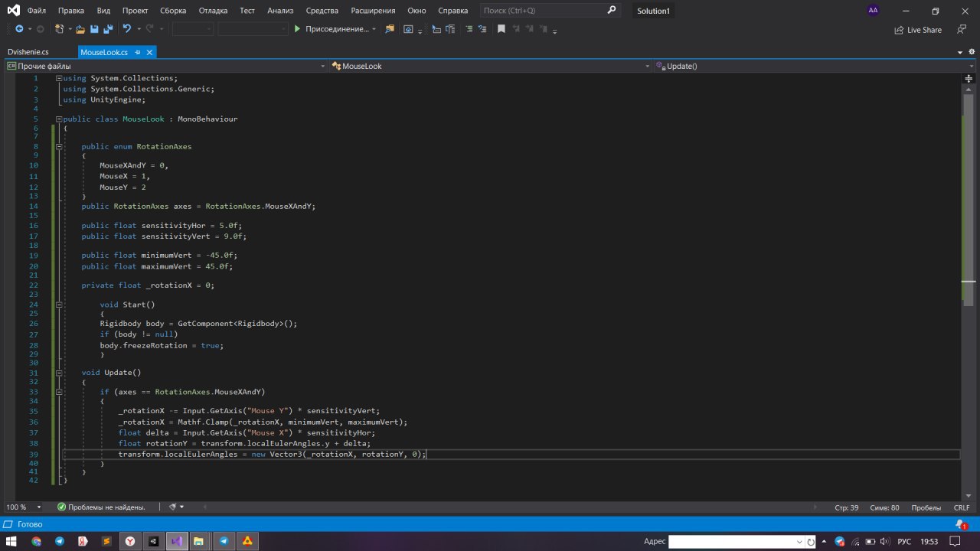Screen dimensions: 980x551
Task: Click the Yandex Browser taskbar icon
Action: pyautogui.click(x=130, y=541)
